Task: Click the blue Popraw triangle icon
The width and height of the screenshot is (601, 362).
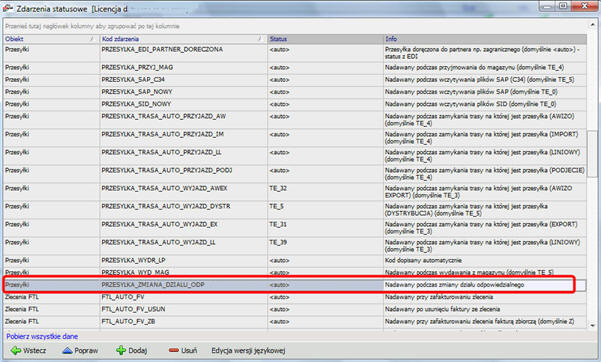Action: coord(67,350)
